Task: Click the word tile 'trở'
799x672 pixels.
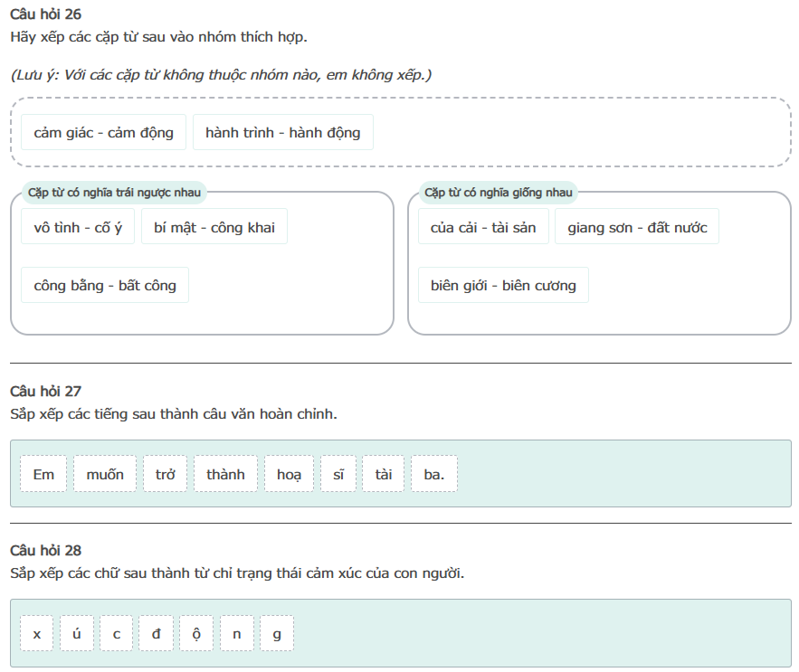Action: (165, 474)
